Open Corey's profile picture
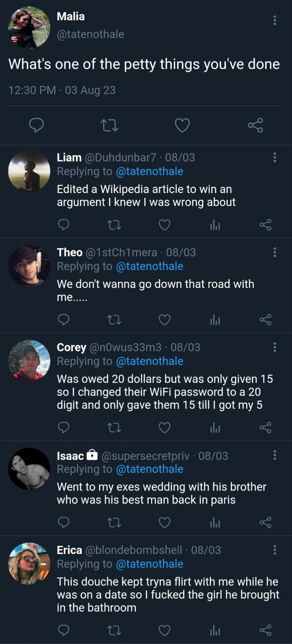Screen dimensions: 292x644 pos(29,361)
